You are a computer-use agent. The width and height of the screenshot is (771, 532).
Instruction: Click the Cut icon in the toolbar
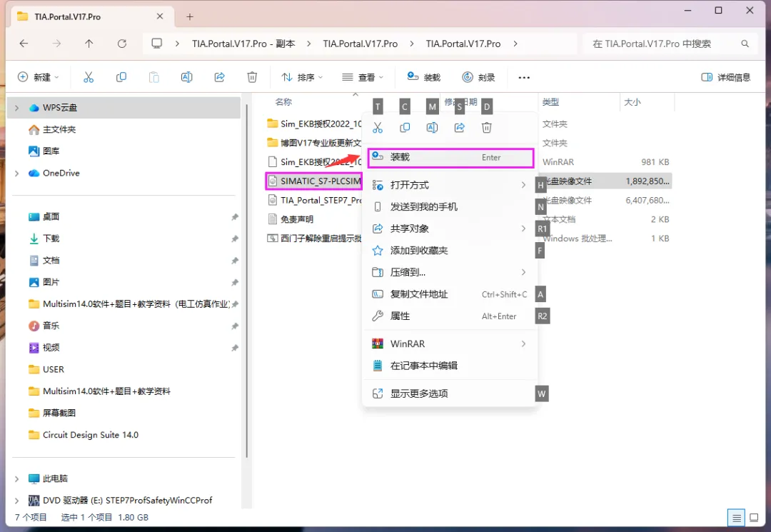(89, 77)
